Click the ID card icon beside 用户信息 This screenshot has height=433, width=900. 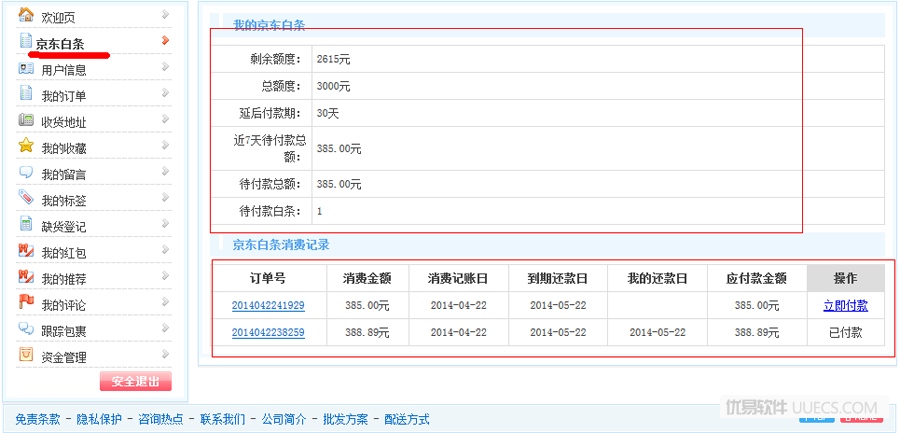(x=26, y=68)
